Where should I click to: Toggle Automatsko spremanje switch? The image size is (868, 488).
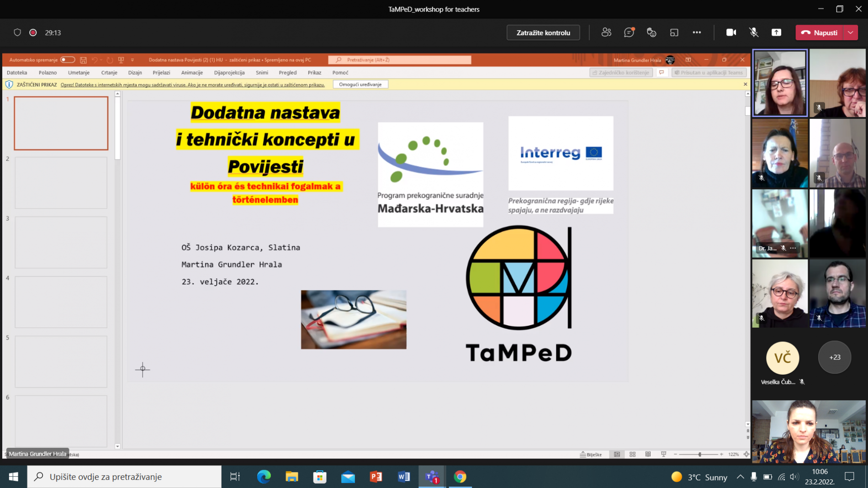68,60
